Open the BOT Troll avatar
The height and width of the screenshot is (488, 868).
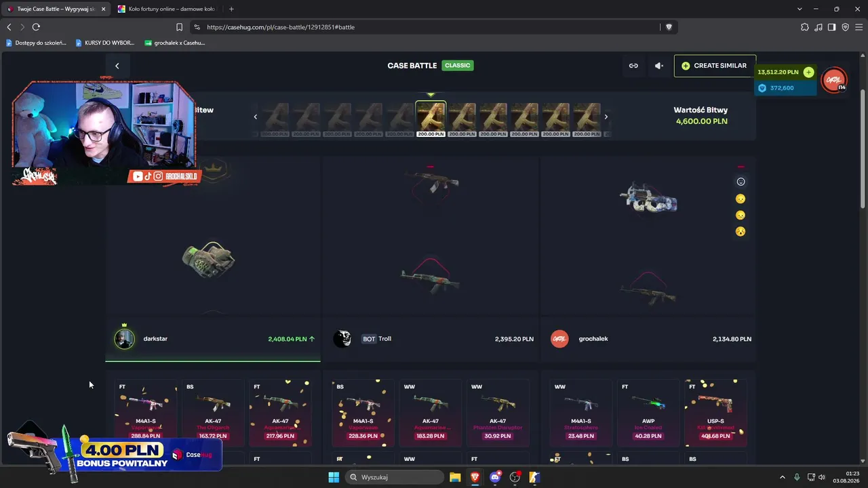(x=342, y=339)
